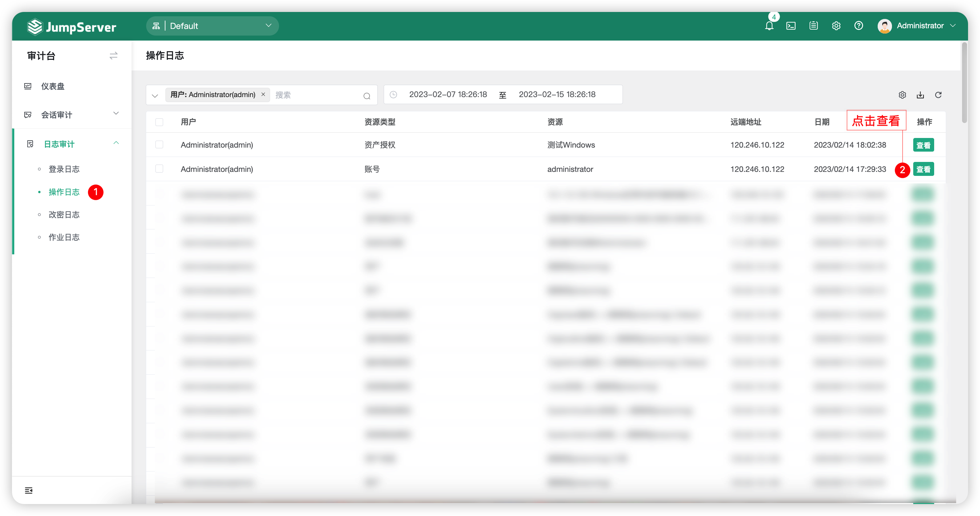Click the clock icon in date range
The width and height of the screenshot is (980, 516).
point(393,94)
